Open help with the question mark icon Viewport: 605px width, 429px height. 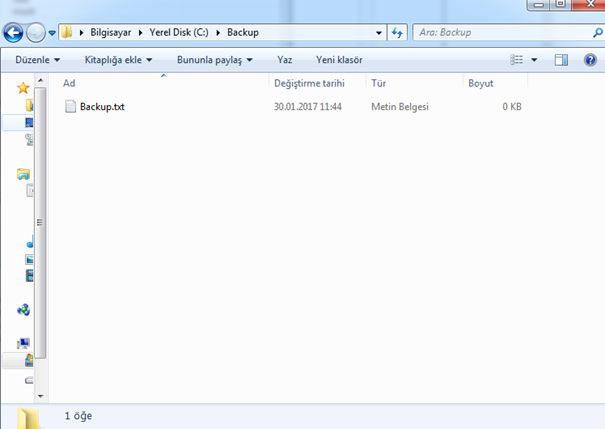point(590,60)
